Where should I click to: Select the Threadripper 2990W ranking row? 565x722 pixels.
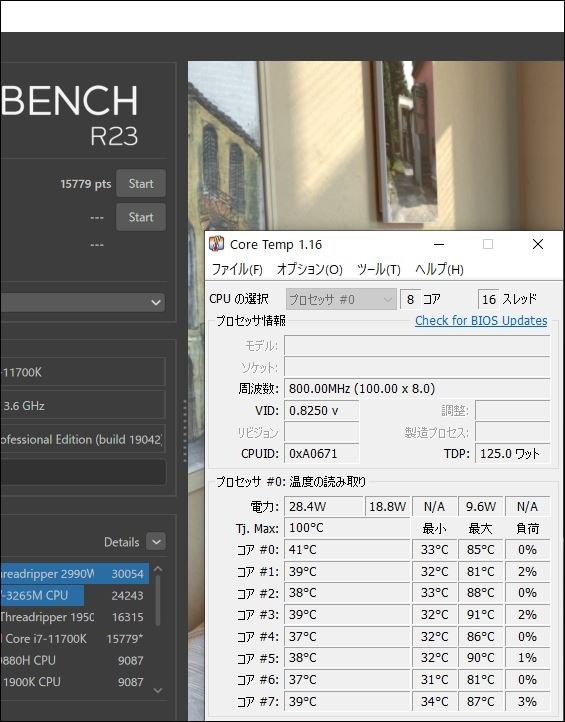75,574
